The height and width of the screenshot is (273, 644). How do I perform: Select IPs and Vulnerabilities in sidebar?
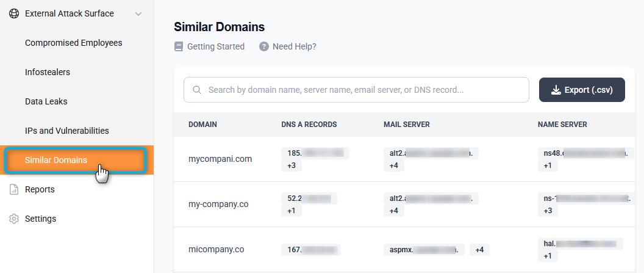pyautogui.click(x=67, y=131)
